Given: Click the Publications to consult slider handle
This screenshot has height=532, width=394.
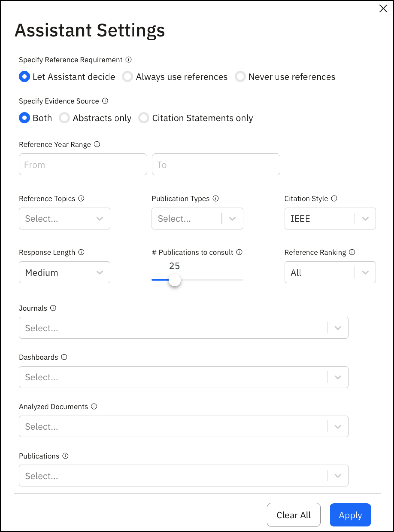Looking at the screenshot, I should 175,280.
